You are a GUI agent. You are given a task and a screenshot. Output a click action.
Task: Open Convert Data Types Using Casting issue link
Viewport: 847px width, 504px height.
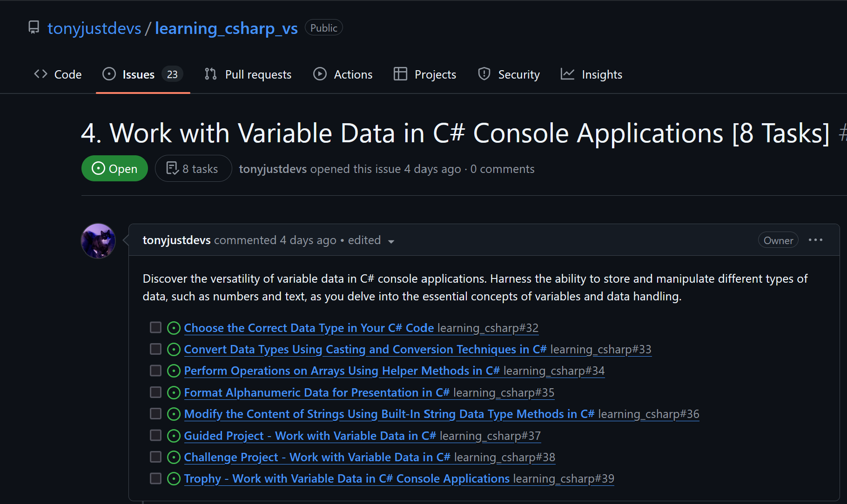[365, 349]
